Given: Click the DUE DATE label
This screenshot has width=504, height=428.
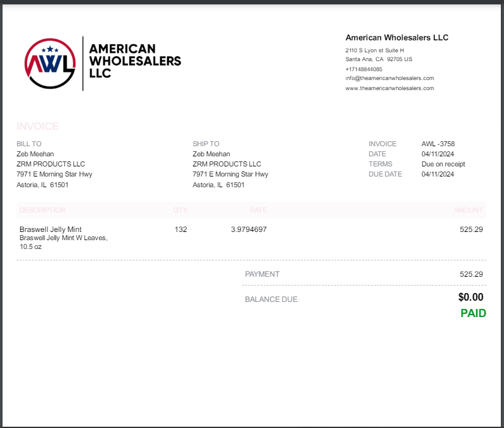Looking at the screenshot, I should (x=385, y=174).
